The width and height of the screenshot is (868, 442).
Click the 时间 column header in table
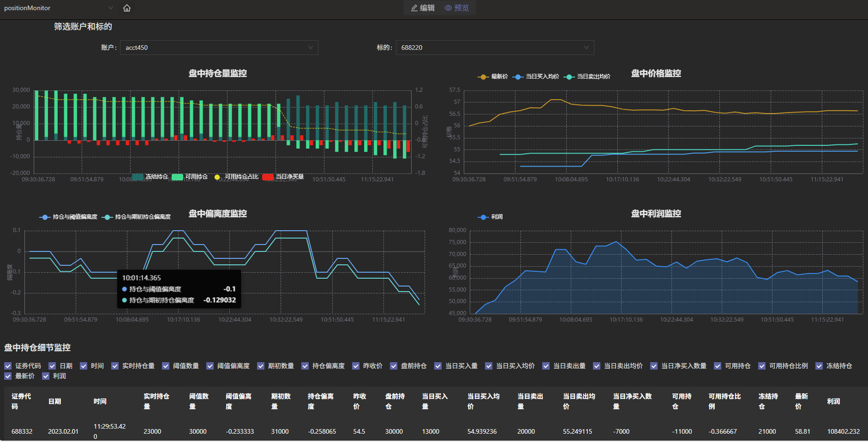point(100,401)
